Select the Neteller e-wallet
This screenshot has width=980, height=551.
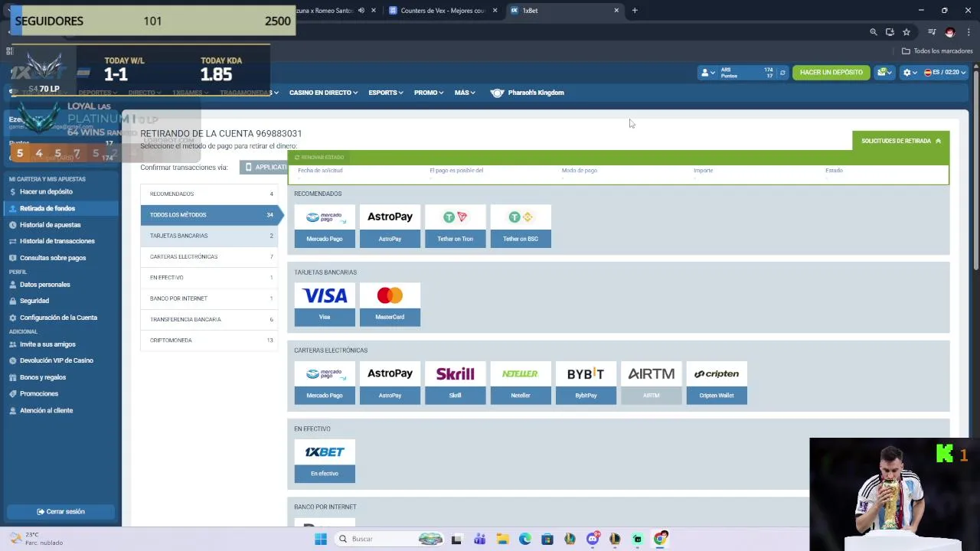(x=521, y=383)
